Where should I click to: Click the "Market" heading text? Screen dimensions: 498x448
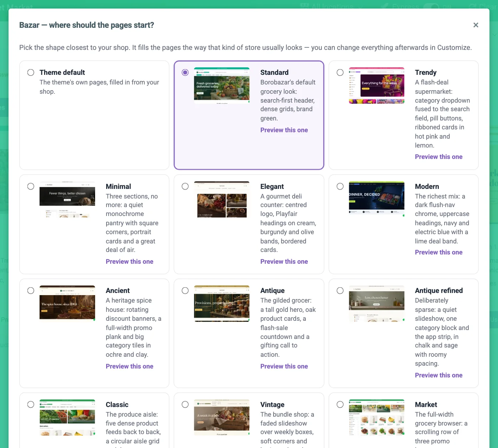click(426, 405)
